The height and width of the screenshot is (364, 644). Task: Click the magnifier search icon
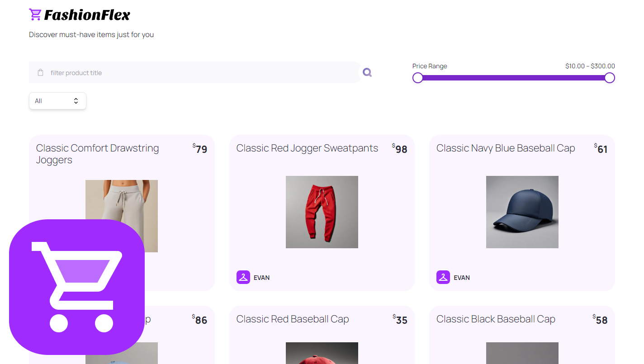[367, 72]
